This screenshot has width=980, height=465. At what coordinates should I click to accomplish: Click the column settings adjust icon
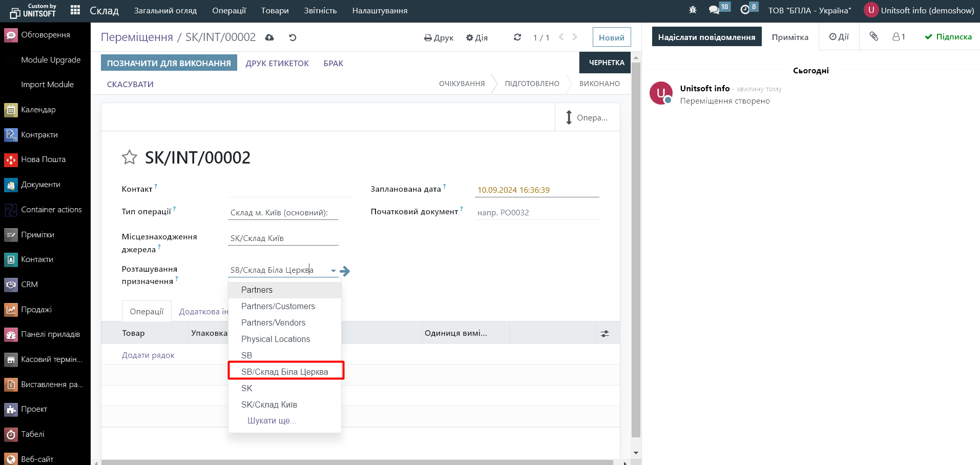(605, 334)
